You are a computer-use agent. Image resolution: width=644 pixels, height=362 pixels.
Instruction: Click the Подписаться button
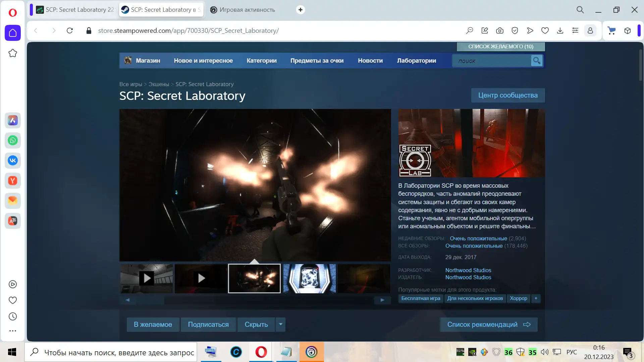(208, 324)
